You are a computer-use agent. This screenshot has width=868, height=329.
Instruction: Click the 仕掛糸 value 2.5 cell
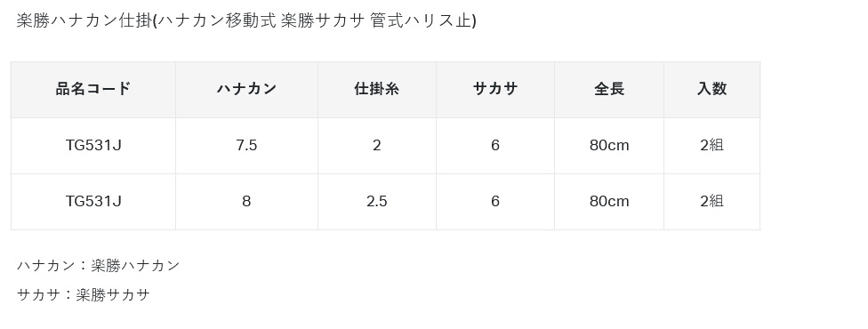(x=377, y=202)
